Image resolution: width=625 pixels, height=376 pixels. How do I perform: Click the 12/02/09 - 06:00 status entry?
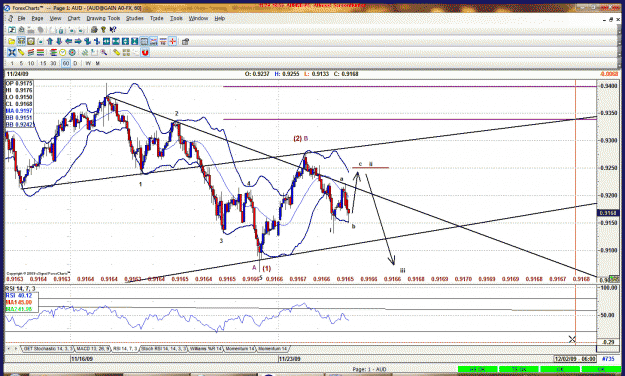coord(574,359)
